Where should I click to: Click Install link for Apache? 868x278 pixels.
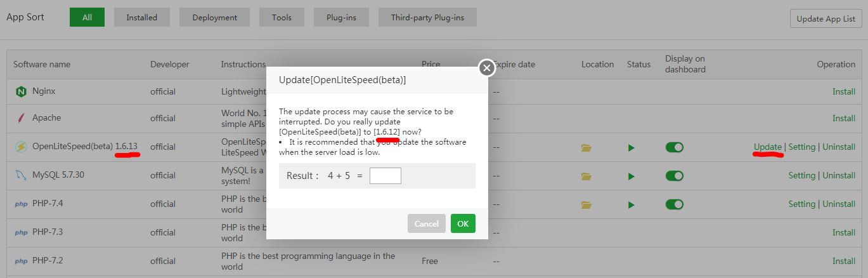(844, 118)
